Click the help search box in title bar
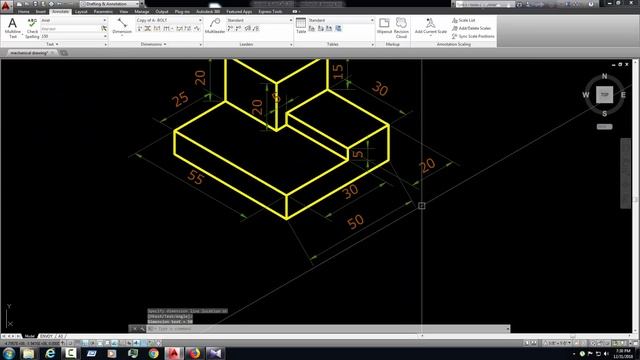This screenshot has width=640, height=360. click(x=484, y=4)
